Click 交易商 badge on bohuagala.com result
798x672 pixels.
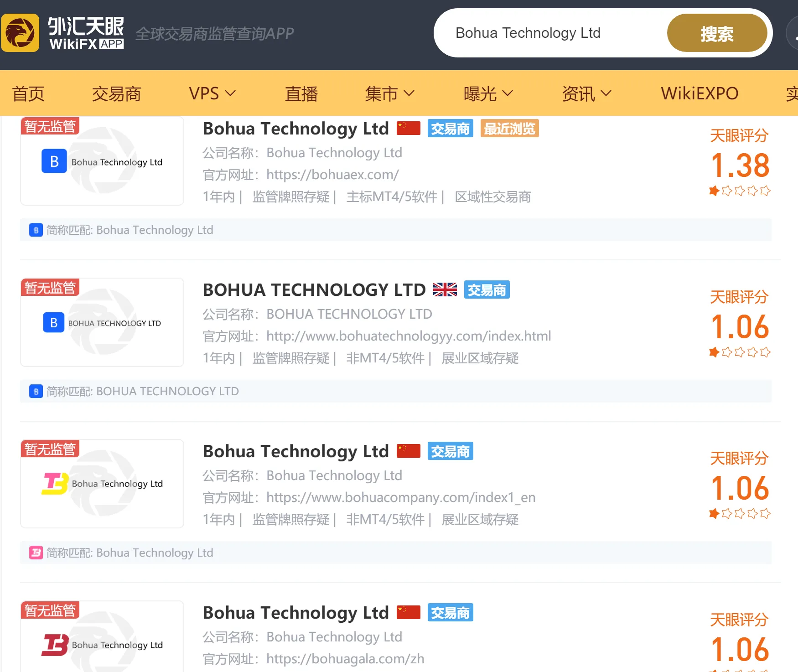click(450, 613)
